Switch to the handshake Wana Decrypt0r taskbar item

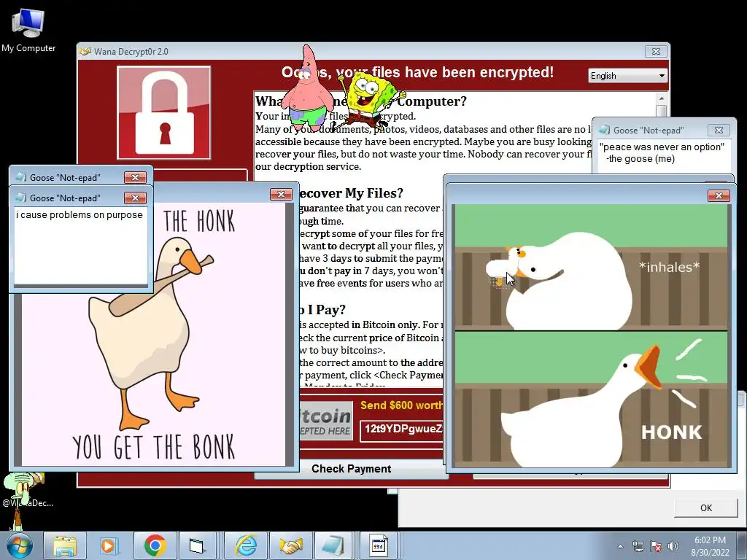click(x=291, y=546)
